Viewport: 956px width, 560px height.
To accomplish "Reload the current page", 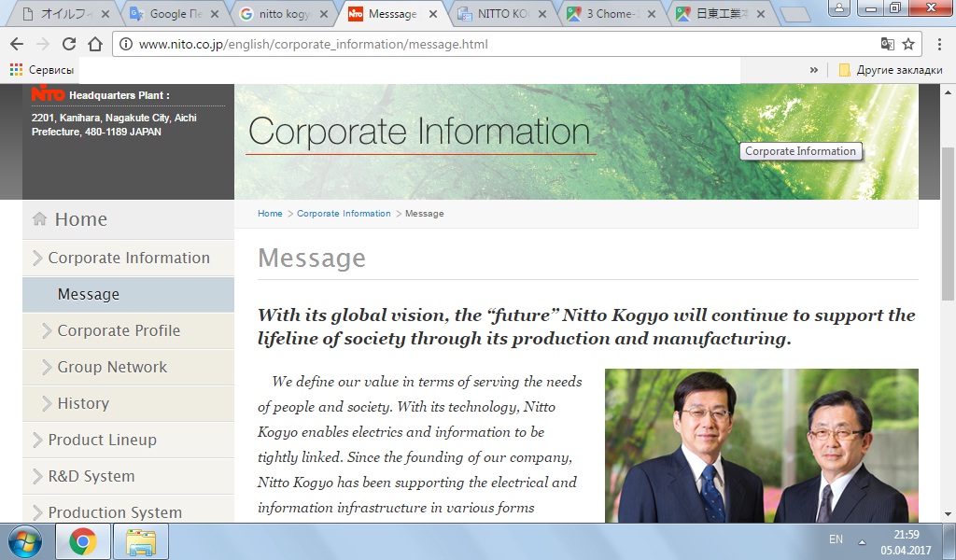I will (69, 44).
